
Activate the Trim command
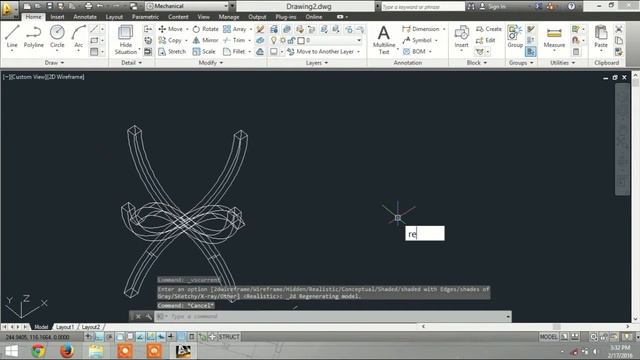(x=234, y=40)
